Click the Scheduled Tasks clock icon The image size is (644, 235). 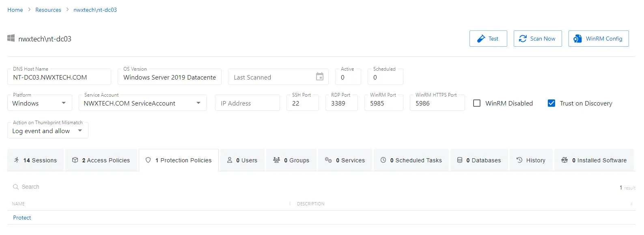click(383, 160)
